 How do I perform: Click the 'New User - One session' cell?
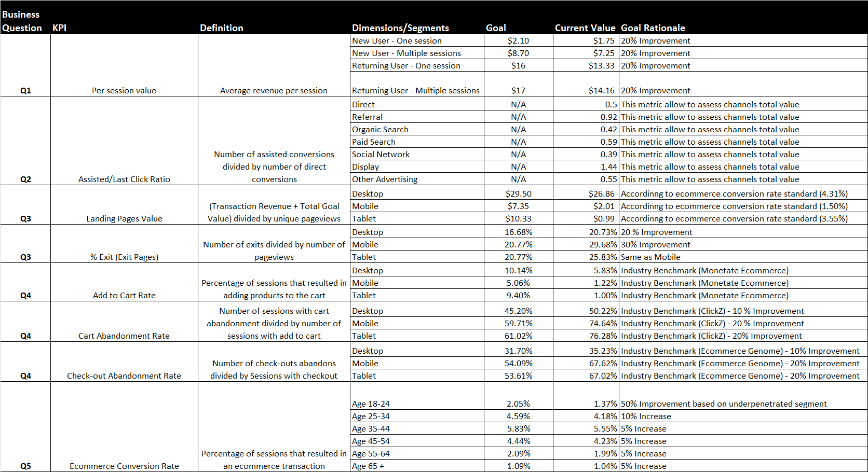coord(397,40)
